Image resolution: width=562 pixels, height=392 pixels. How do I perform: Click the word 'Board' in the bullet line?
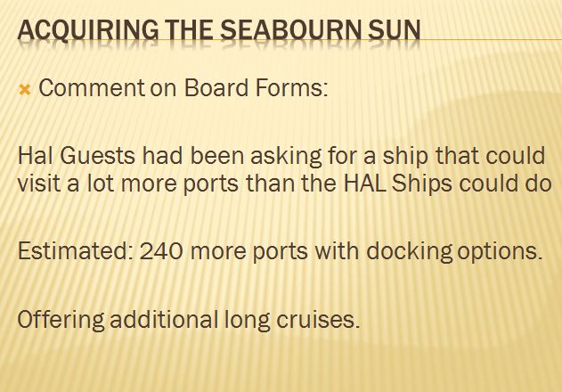216,87
